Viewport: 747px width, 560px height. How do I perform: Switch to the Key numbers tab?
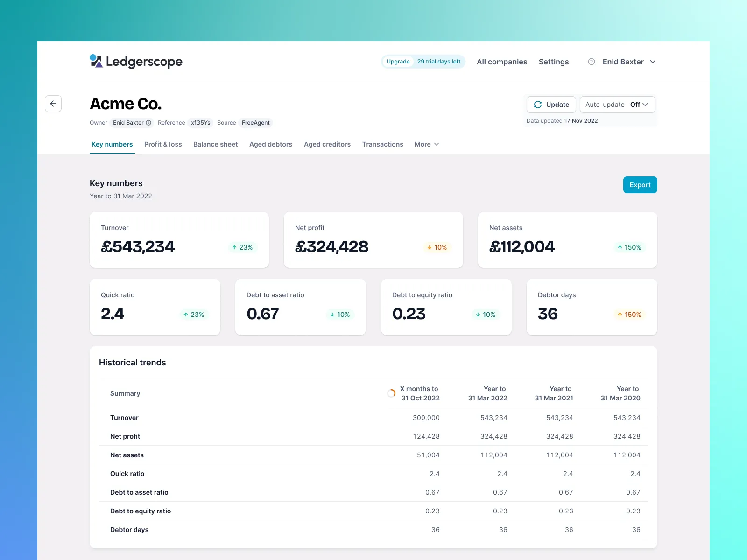point(112,144)
